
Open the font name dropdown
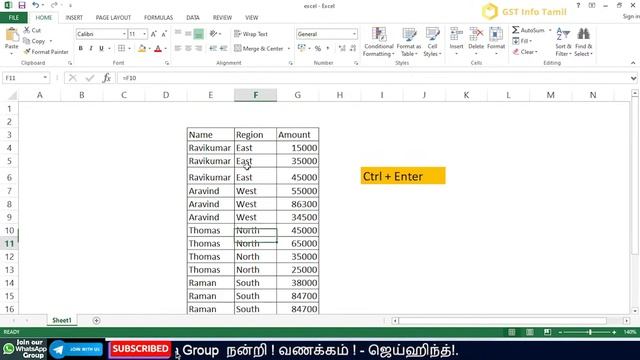[124, 34]
